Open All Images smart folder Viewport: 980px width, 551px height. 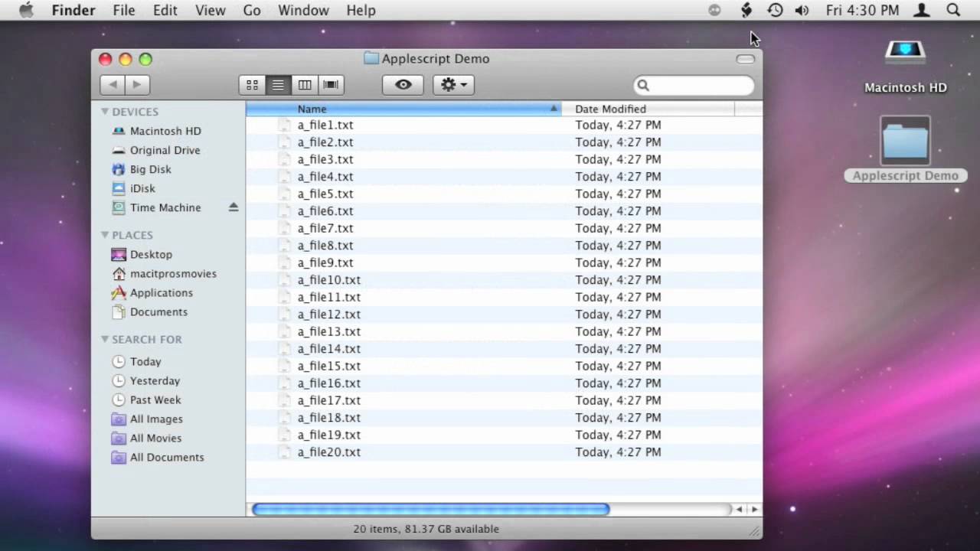coord(156,419)
